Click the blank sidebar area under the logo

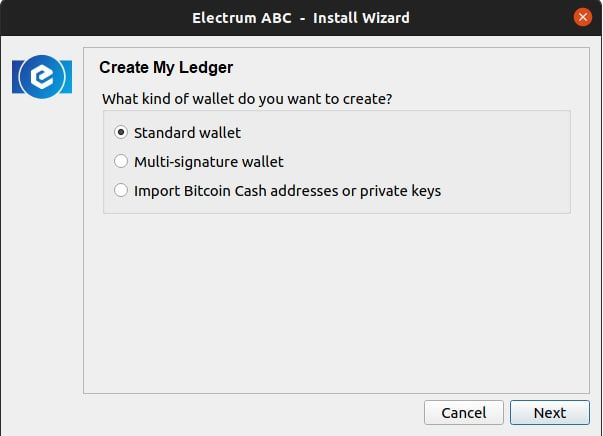click(x=42, y=250)
